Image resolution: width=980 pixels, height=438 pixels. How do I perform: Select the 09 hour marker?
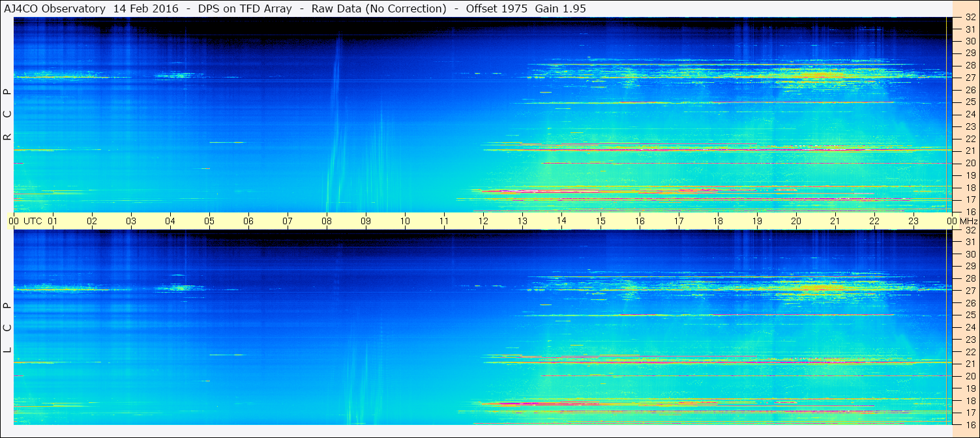[x=366, y=221]
